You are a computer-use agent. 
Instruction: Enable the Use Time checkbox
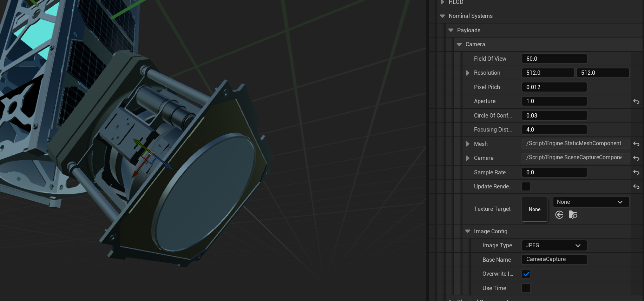(526, 288)
